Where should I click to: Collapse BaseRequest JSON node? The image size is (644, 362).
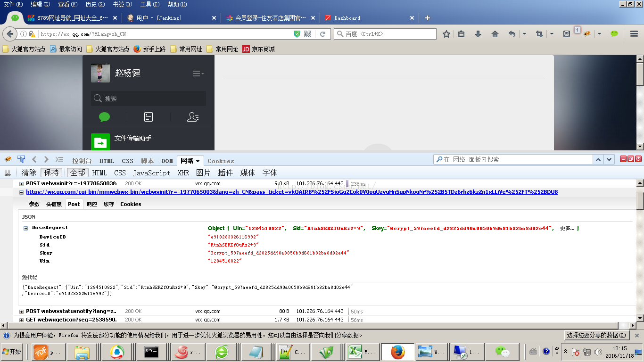coord(25,228)
